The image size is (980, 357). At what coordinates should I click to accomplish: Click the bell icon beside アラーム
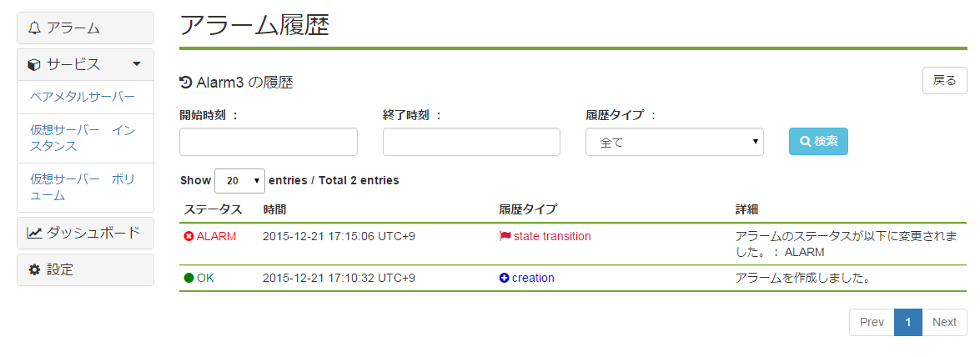[x=34, y=28]
